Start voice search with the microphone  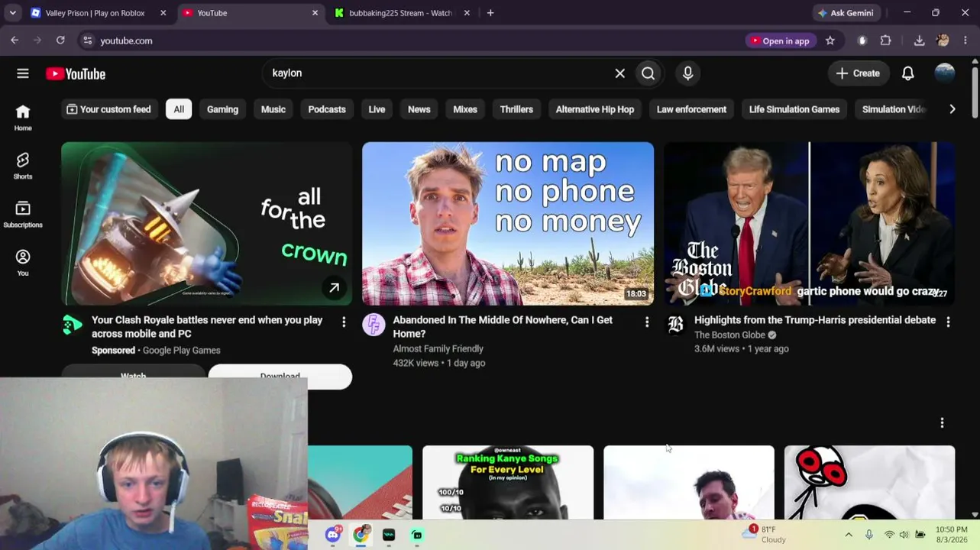click(687, 73)
